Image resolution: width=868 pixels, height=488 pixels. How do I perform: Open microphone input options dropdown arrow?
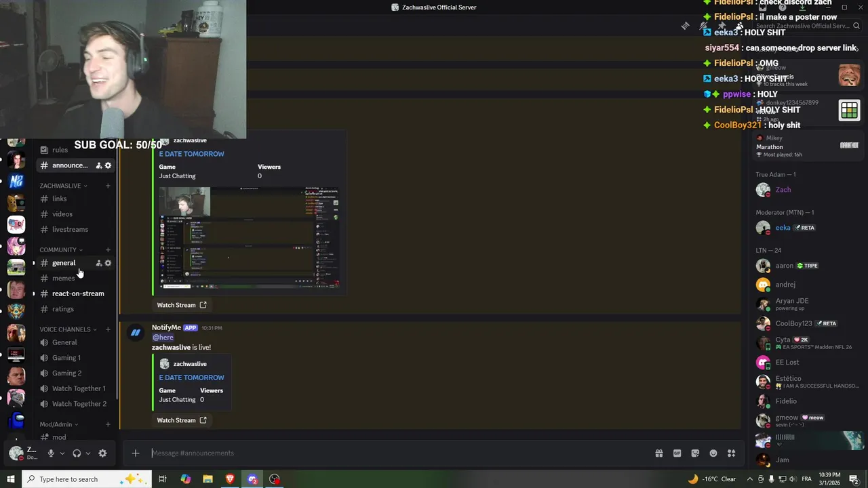tap(62, 453)
